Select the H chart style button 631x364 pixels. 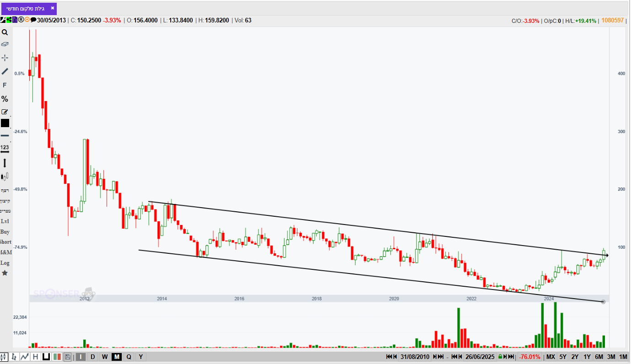click(x=35, y=357)
